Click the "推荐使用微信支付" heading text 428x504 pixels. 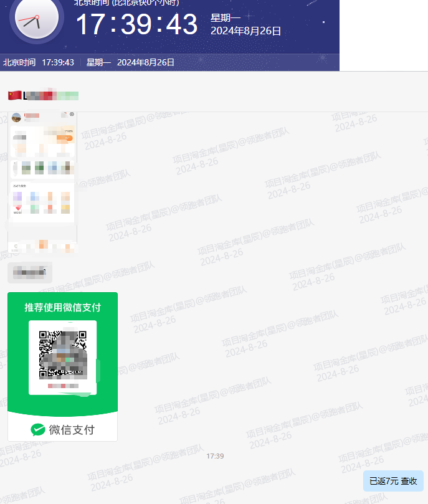62,307
